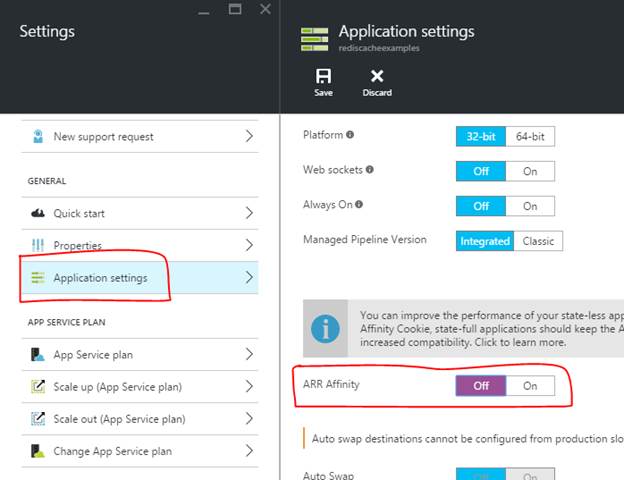
Task: Select Classic managed pipeline version
Action: [538, 241]
